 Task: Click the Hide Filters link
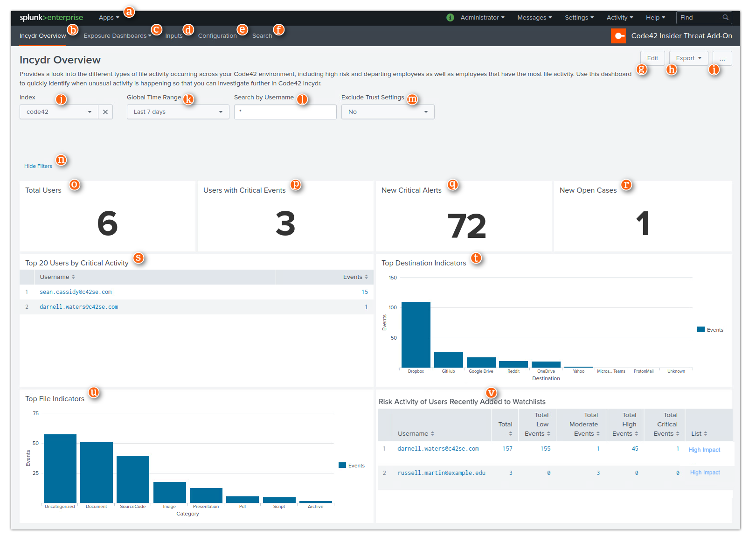point(38,166)
